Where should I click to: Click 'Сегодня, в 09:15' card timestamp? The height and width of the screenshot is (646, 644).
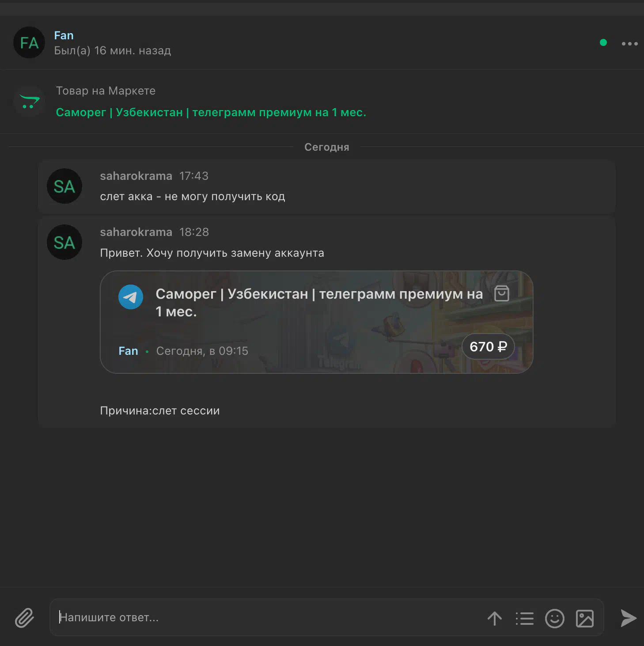click(x=202, y=351)
